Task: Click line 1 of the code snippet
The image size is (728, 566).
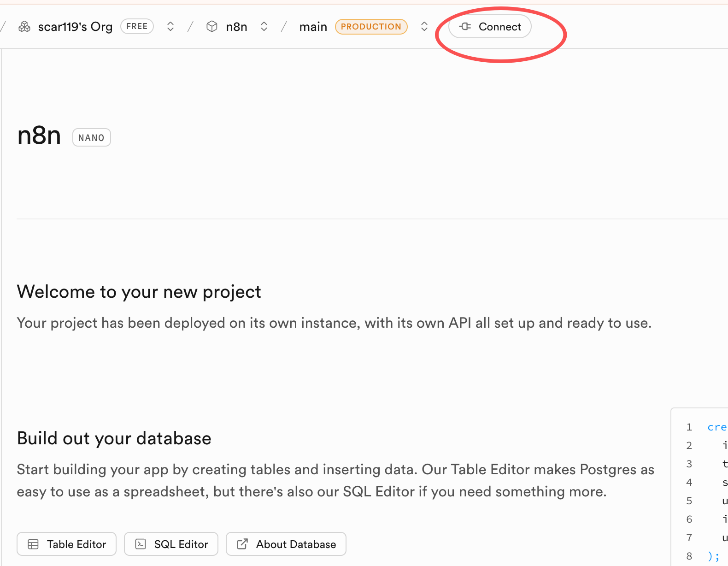Action: point(716,427)
